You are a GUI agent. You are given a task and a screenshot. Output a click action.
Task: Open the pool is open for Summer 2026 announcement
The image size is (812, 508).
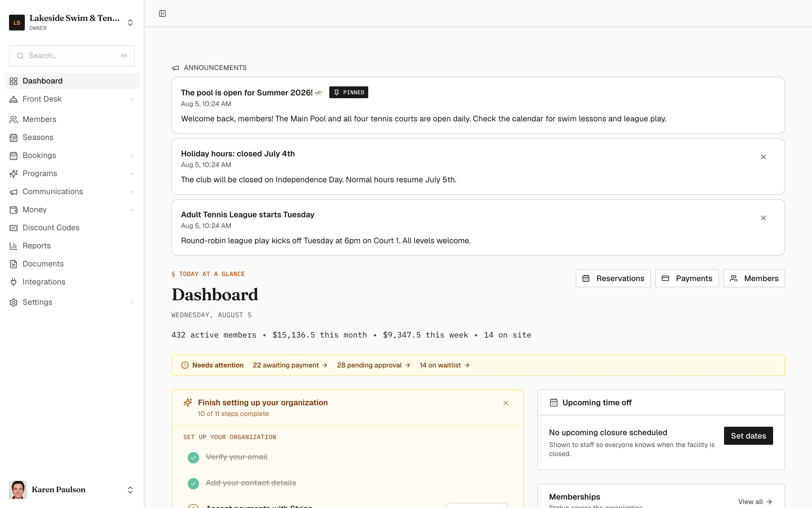(478, 105)
